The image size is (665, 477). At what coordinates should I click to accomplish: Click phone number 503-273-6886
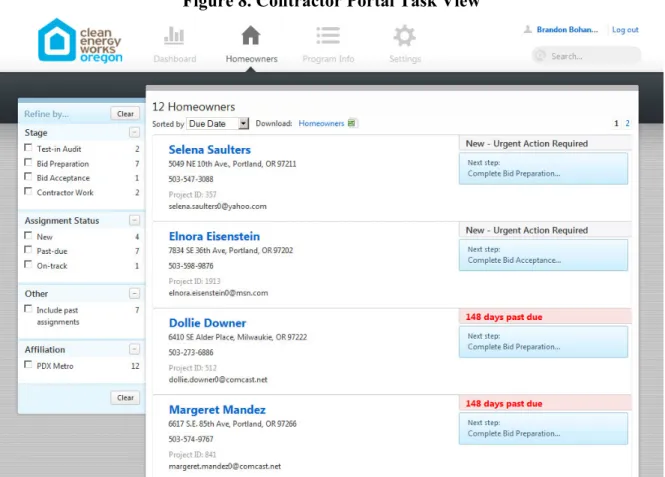191,352
